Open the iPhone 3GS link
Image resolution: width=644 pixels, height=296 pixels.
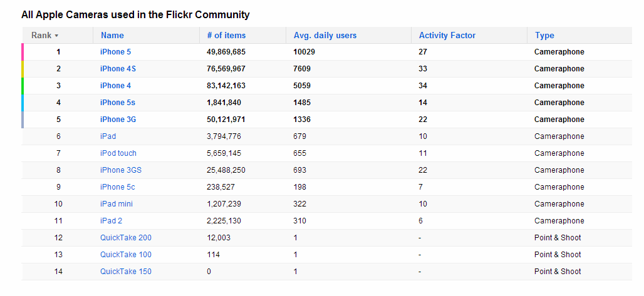pos(121,170)
